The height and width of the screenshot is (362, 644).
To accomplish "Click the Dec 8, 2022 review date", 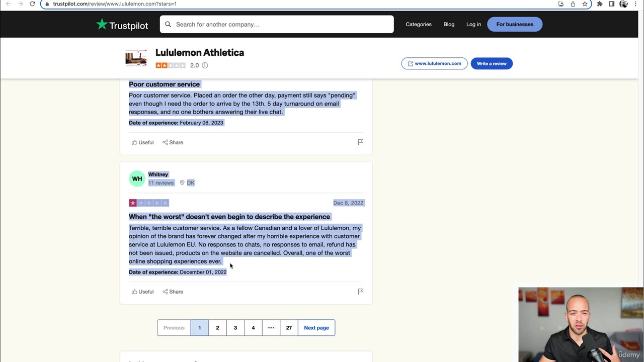I will (x=348, y=203).
